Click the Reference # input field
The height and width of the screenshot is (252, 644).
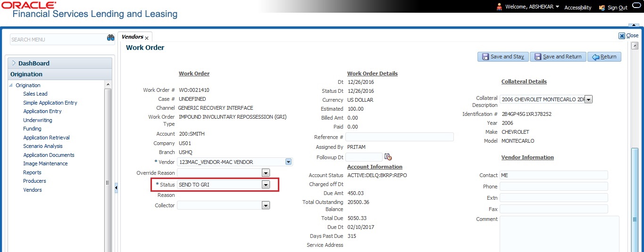coord(399,137)
